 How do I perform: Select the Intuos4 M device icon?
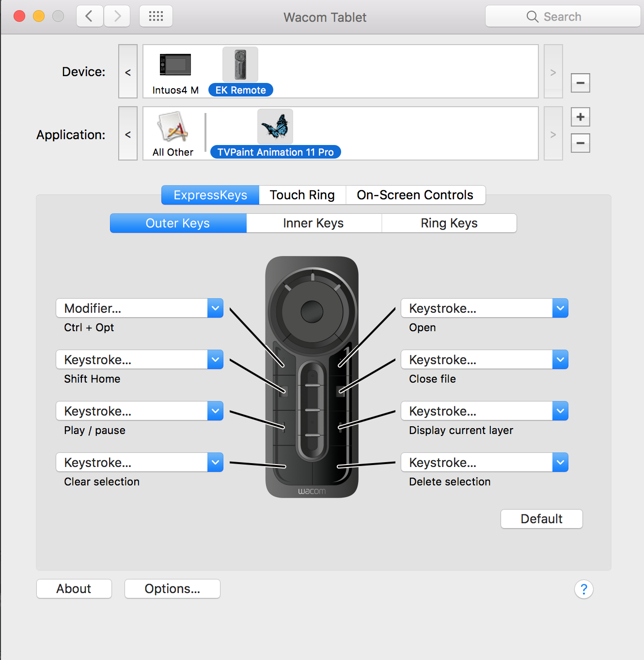[x=175, y=64]
